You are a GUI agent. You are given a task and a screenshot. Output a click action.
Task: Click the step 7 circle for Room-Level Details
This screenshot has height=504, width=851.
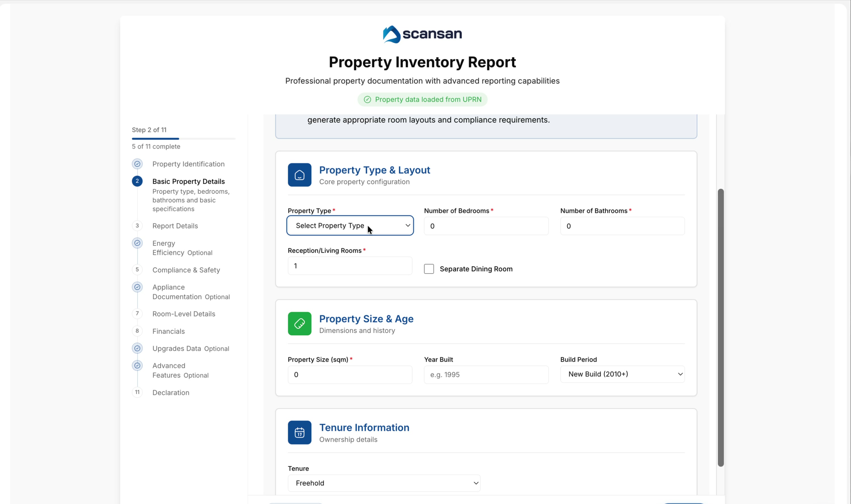pyautogui.click(x=137, y=314)
